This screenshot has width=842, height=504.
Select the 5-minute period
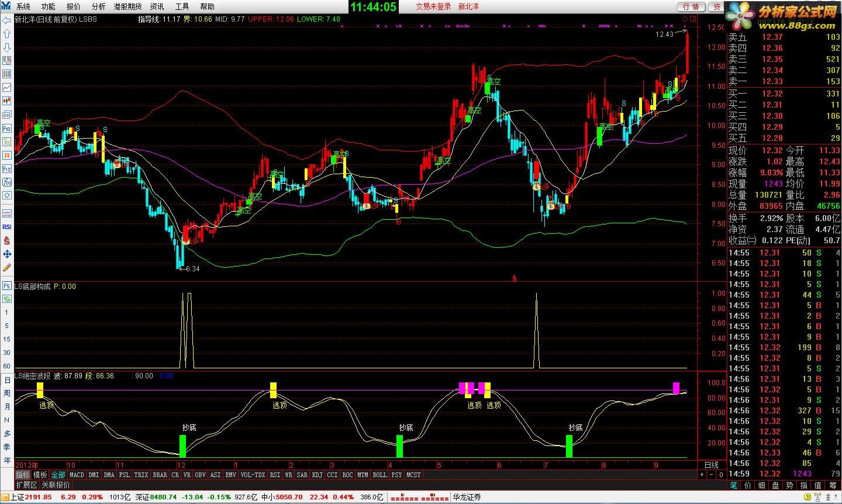7,326
